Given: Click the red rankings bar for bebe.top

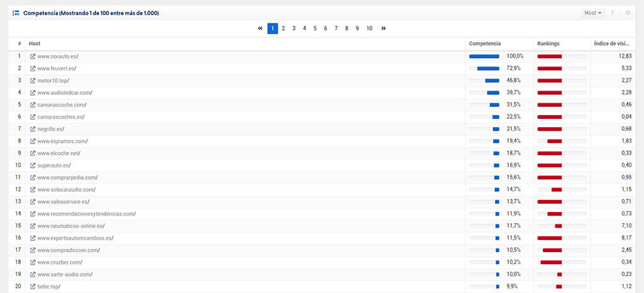Looking at the screenshot, I should [x=559, y=287].
